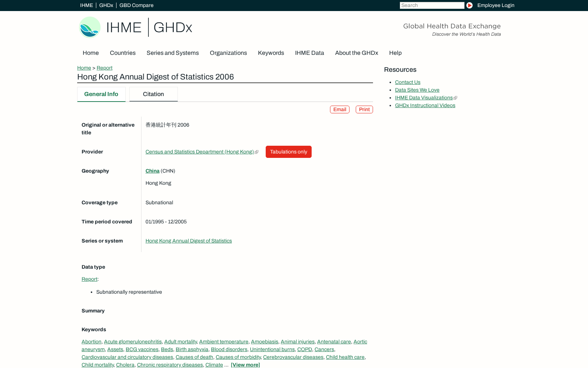Expand keywords with View more
The height and width of the screenshot is (368, 588).
pyautogui.click(x=245, y=365)
